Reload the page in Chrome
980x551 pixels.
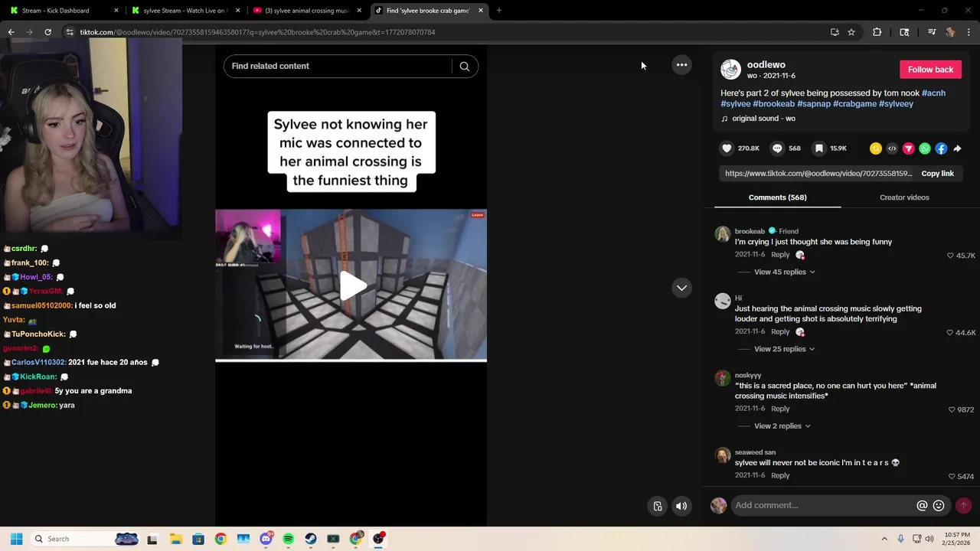pyautogui.click(x=47, y=32)
